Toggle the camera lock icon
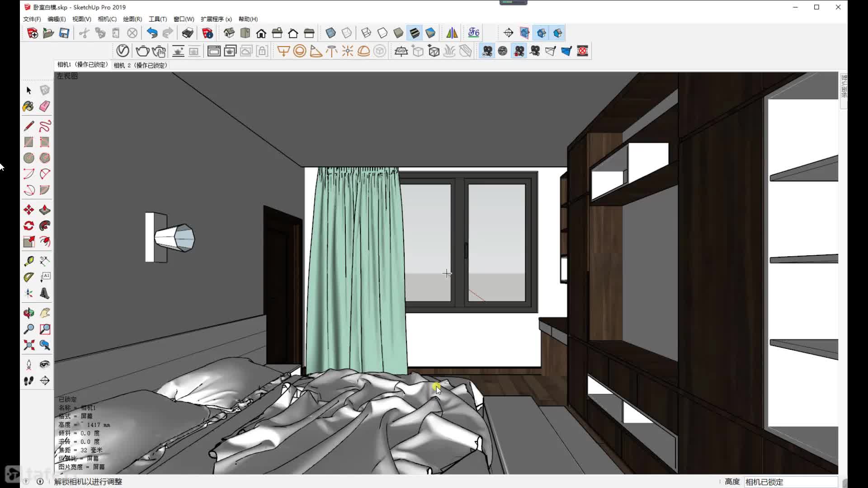 (519, 51)
